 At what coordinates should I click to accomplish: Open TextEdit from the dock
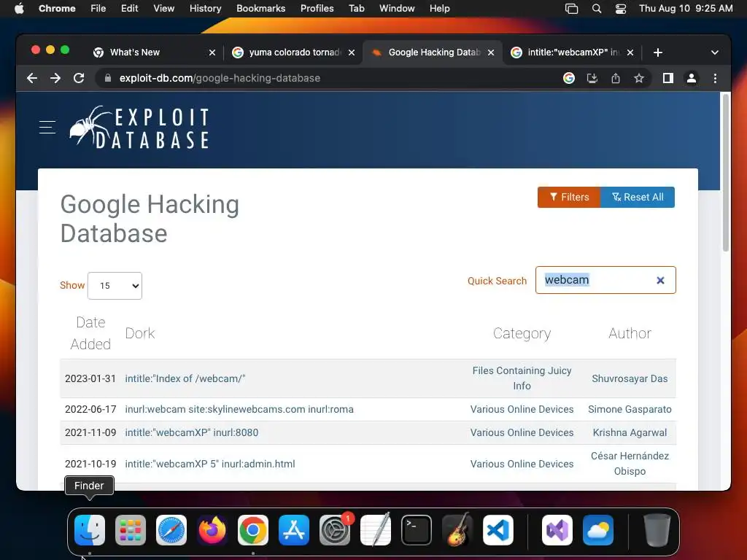click(376, 530)
